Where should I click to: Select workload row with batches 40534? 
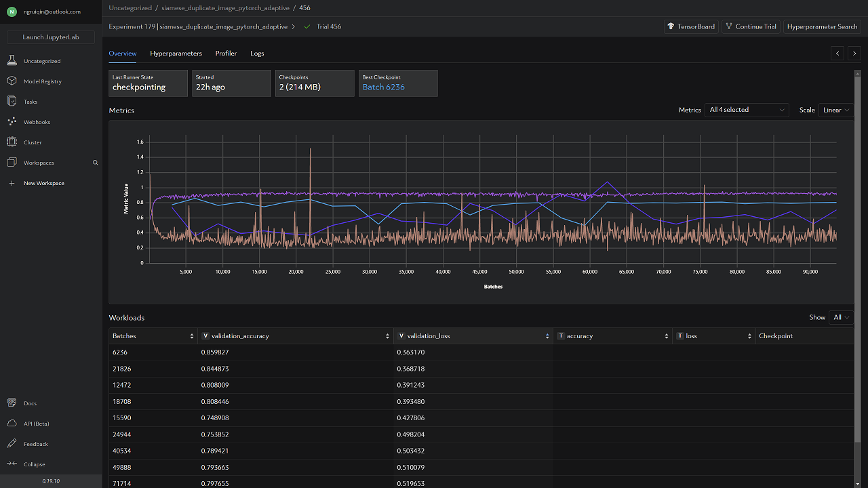(481, 451)
